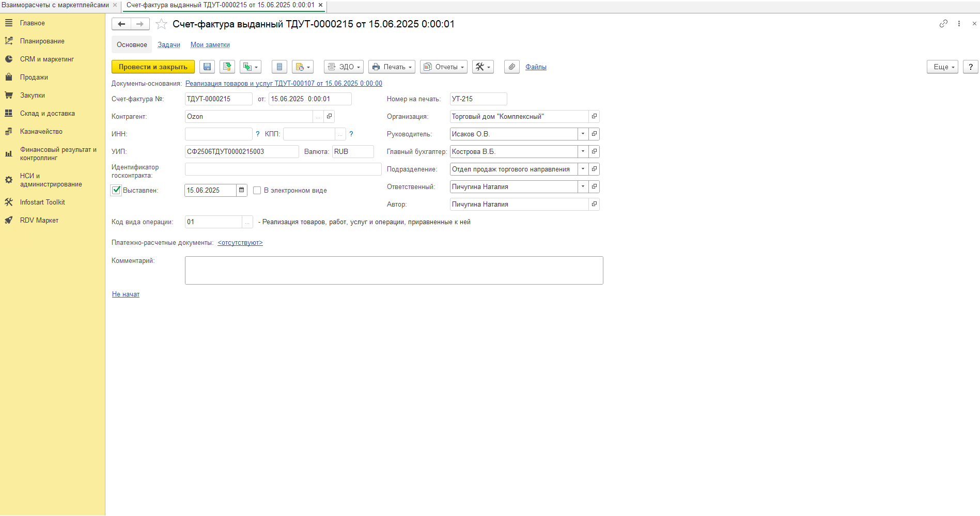Open Финансовый результат и контроллинг section
The width and height of the screenshot is (980, 516).
58,154
